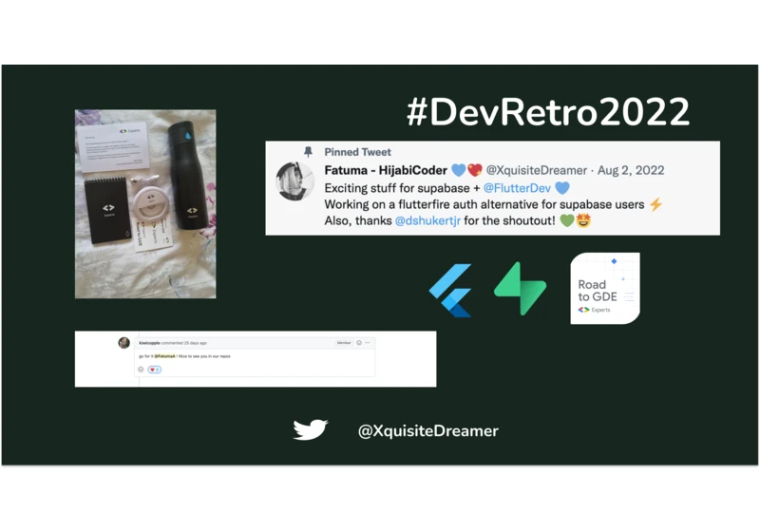Click the Aug 2, 2022 tweet date
The width and height of the screenshot is (760, 532).
tap(631, 171)
